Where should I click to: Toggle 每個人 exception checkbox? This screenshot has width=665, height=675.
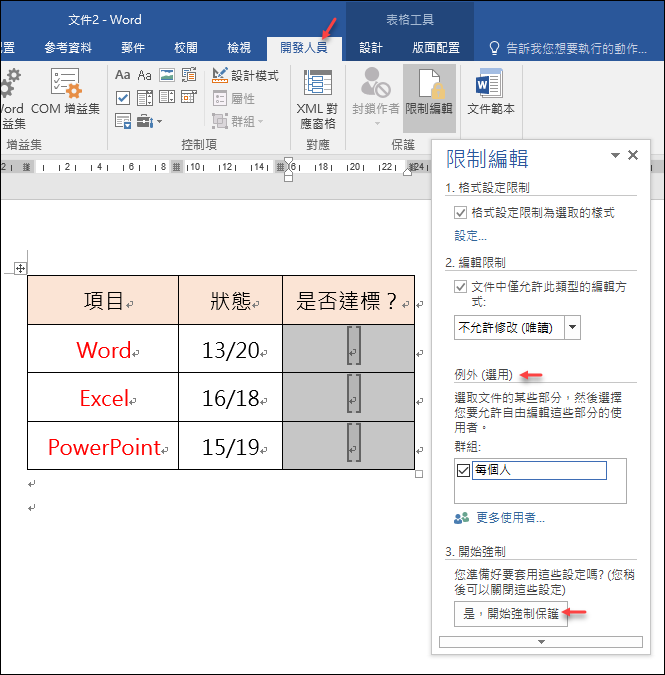pos(464,471)
